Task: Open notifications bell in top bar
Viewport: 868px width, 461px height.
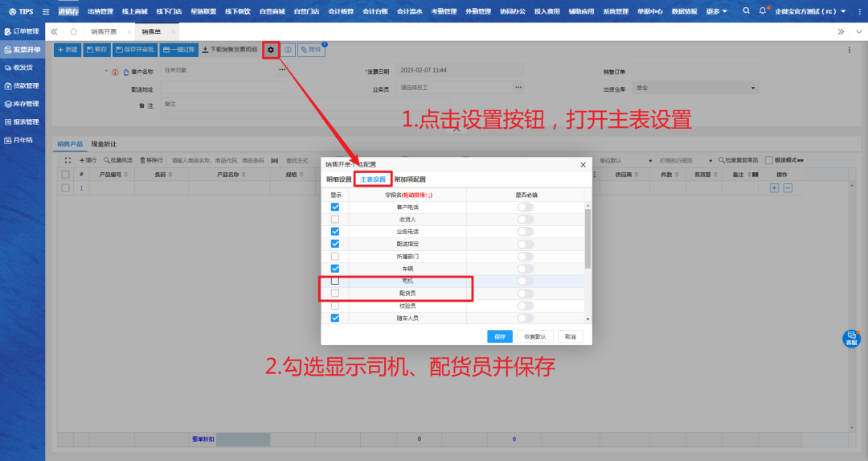Action: pos(763,11)
